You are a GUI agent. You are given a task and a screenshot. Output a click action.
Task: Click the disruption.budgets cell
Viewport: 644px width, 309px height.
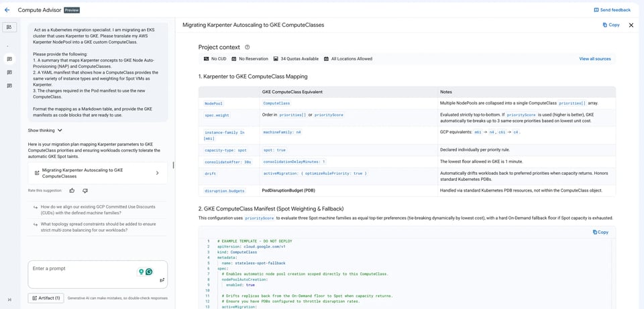(x=230, y=191)
